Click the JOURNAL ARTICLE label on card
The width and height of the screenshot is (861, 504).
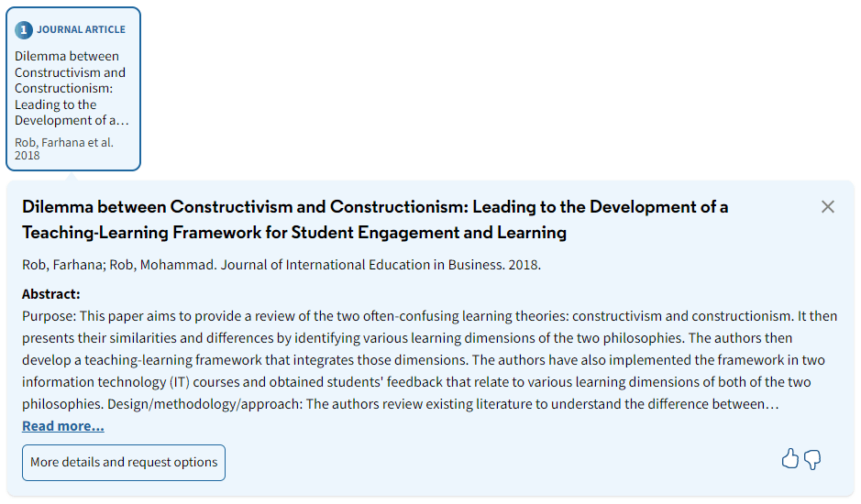[81, 29]
